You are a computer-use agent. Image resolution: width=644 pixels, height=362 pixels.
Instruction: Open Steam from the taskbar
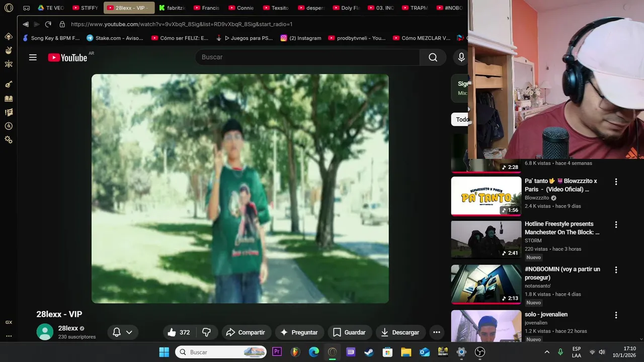click(x=369, y=352)
